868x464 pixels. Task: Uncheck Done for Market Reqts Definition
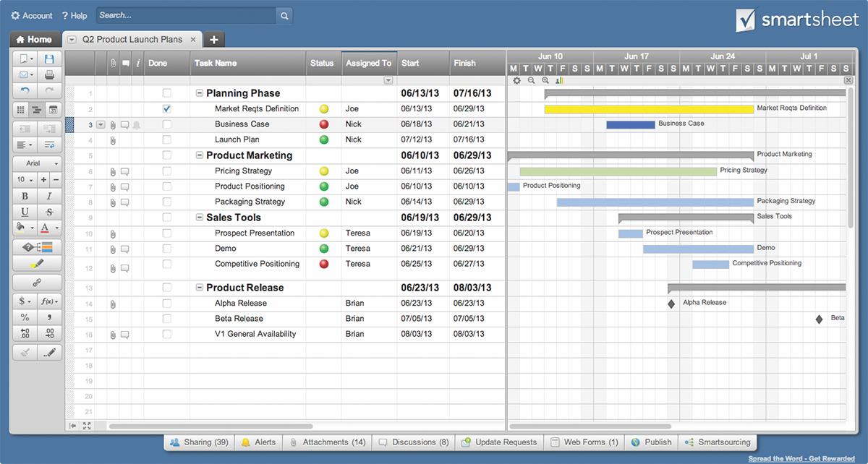click(167, 109)
